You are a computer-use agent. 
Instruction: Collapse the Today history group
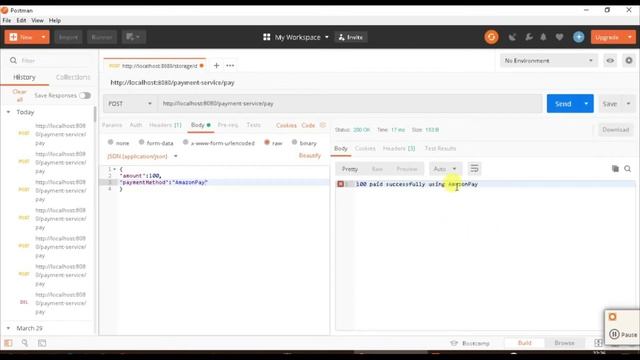pyautogui.click(x=9, y=112)
